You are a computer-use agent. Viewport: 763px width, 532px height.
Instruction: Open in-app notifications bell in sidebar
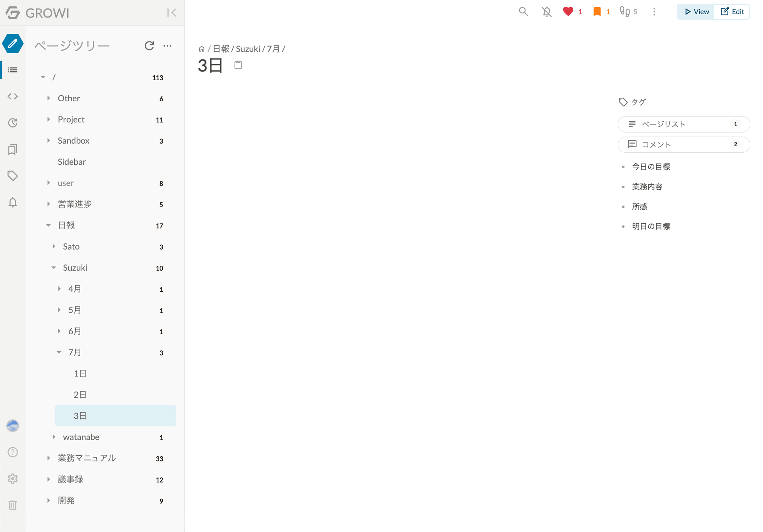[13, 202]
